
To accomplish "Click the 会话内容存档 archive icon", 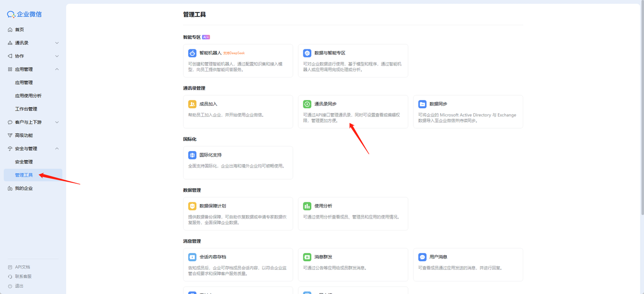I will [192, 257].
